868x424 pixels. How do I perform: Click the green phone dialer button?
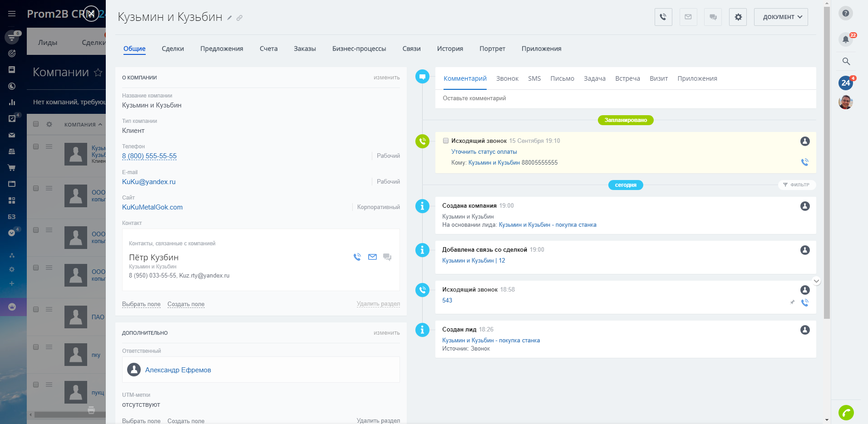click(x=846, y=413)
